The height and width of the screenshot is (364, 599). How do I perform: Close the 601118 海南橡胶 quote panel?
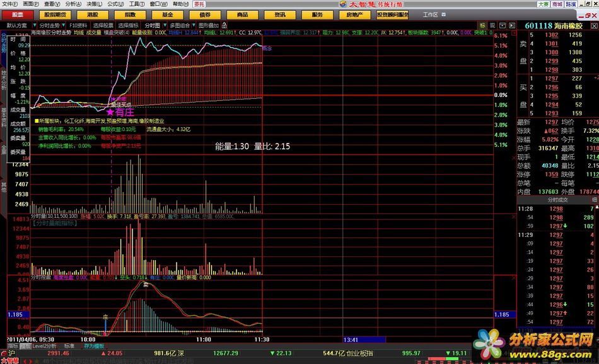click(x=594, y=26)
